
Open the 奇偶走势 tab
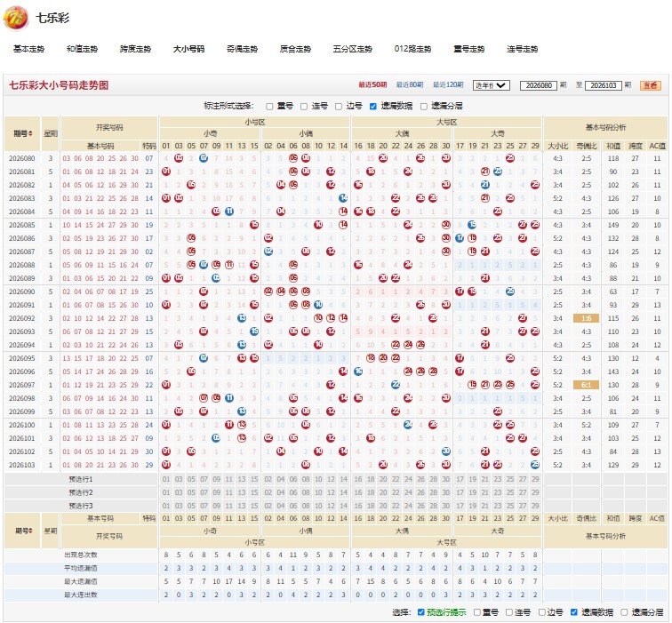coord(242,49)
